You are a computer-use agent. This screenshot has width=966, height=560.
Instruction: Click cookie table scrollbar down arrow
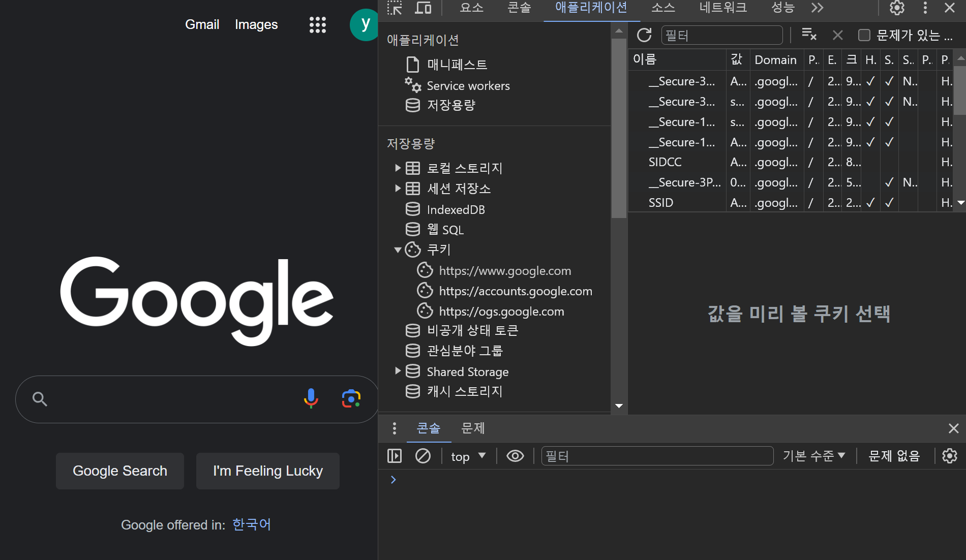960,202
